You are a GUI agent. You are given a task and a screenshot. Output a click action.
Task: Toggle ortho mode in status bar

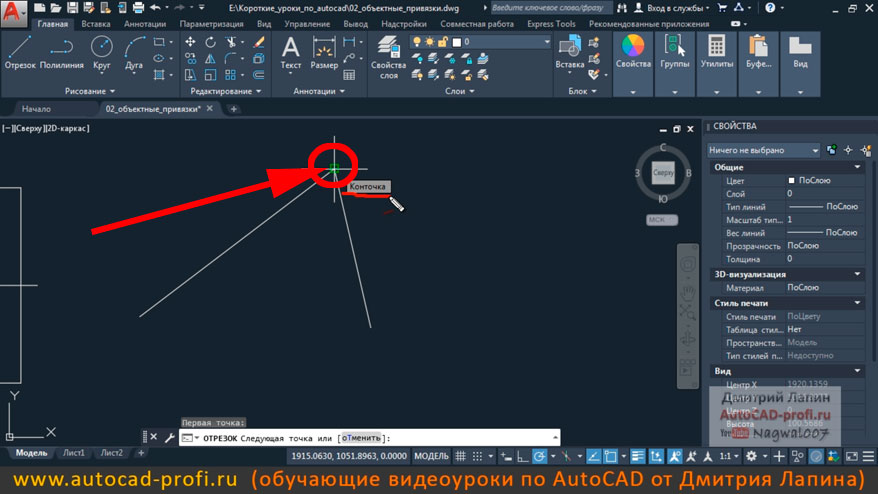coord(522,456)
